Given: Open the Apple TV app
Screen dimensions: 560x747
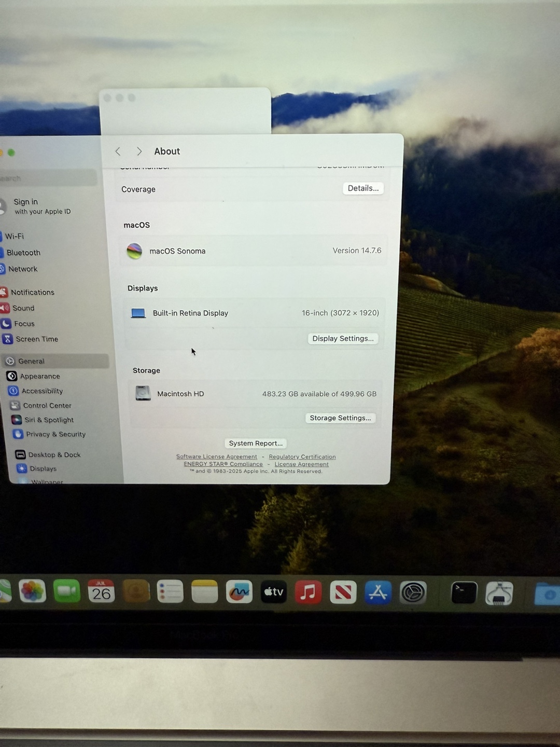Looking at the screenshot, I should coord(274,592).
